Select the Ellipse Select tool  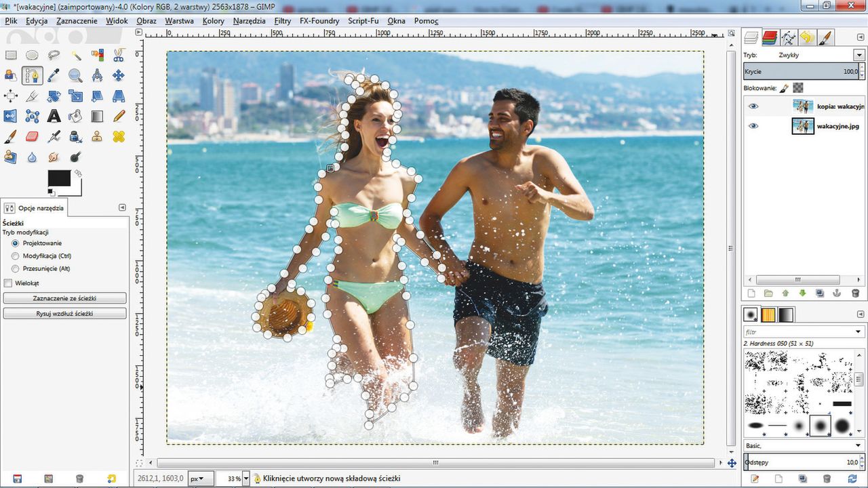[x=32, y=55]
